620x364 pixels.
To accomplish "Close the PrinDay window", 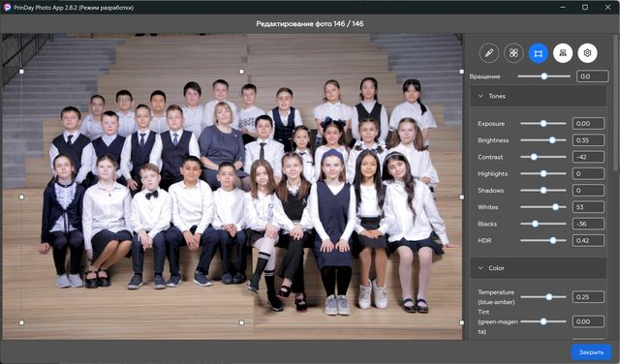I will [x=608, y=7].
